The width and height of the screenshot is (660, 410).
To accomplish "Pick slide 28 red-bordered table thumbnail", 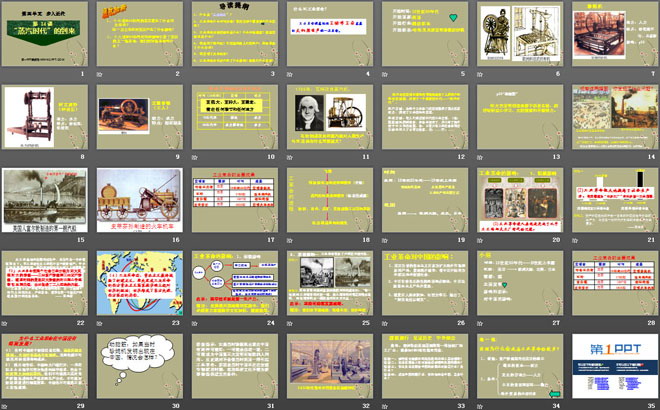I will 615,283.
